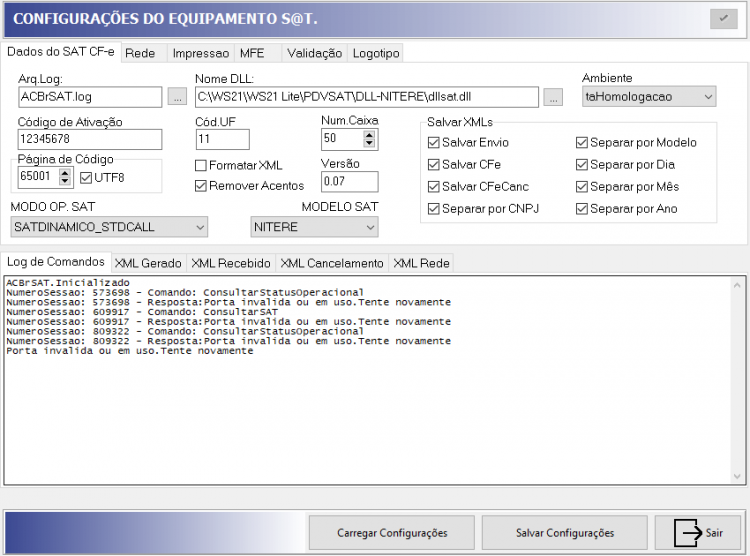Click log line 809322 Comando: ConsultarStatusOperacional
The height and width of the screenshot is (556, 750).
pyautogui.click(x=185, y=331)
